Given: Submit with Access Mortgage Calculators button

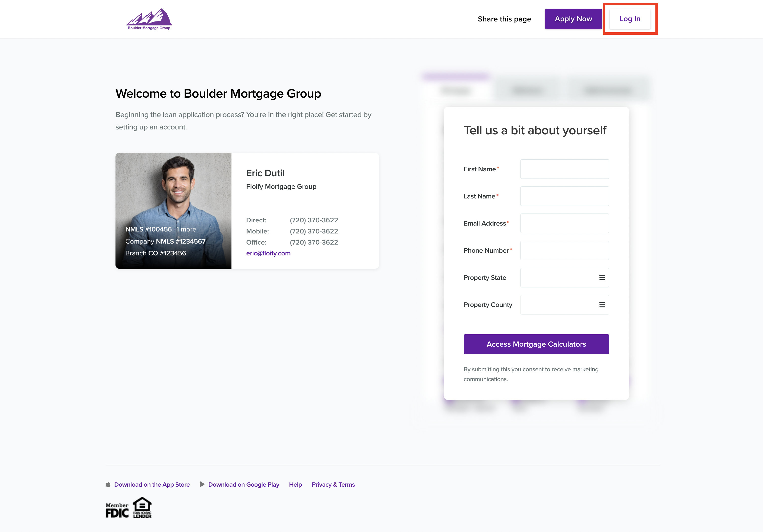Looking at the screenshot, I should 536,344.
